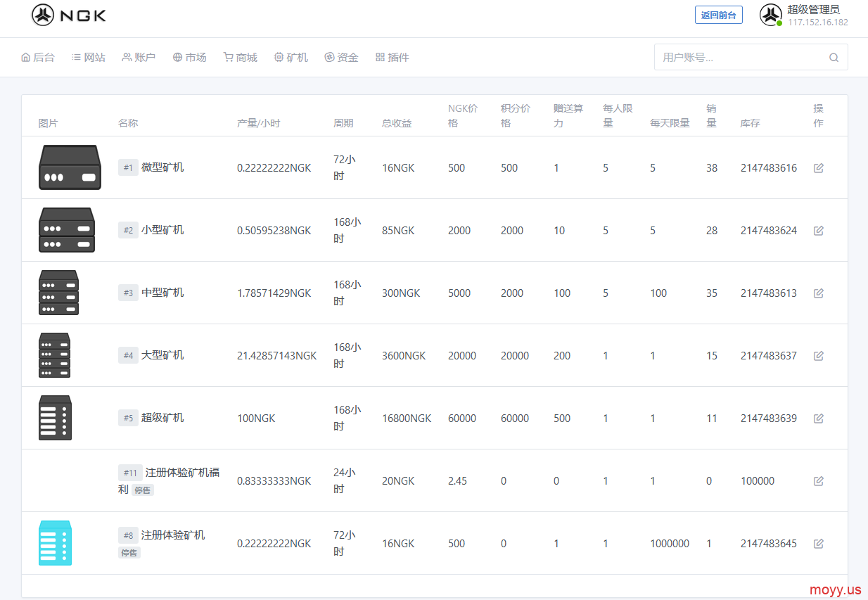Open the 后台 menu
The image size is (868, 600).
[x=38, y=58]
